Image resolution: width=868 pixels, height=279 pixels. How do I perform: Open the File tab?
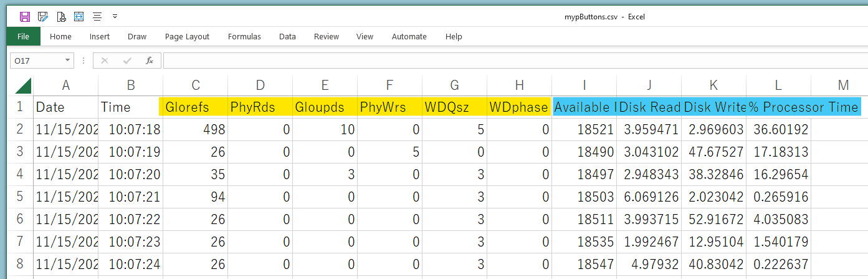point(24,37)
